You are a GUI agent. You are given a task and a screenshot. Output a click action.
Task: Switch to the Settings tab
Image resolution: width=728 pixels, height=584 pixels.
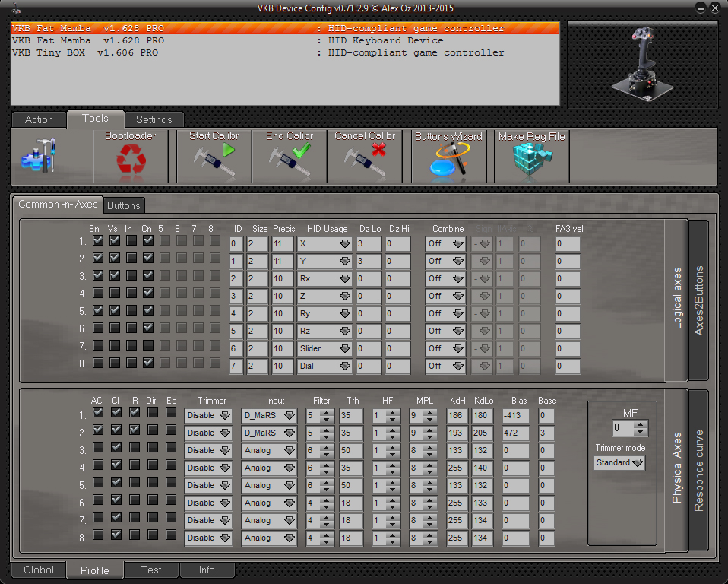coord(154,119)
